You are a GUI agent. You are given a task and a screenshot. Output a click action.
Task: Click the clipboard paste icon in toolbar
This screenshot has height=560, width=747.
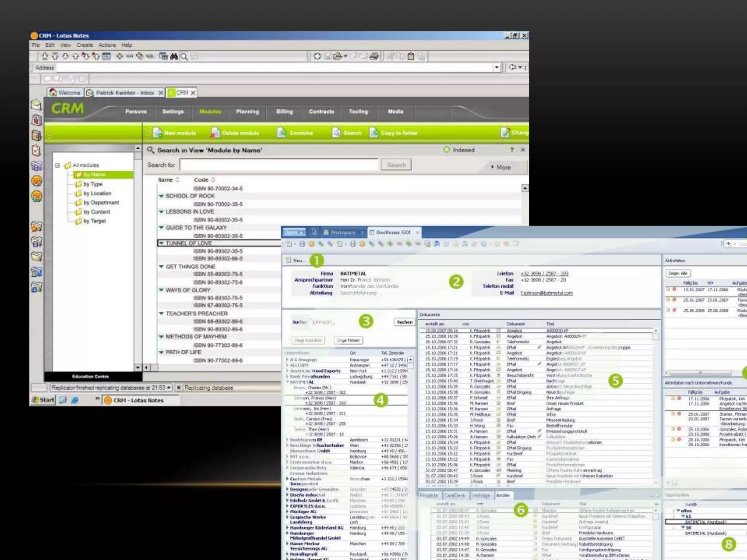pyautogui.click(x=411, y=57)
